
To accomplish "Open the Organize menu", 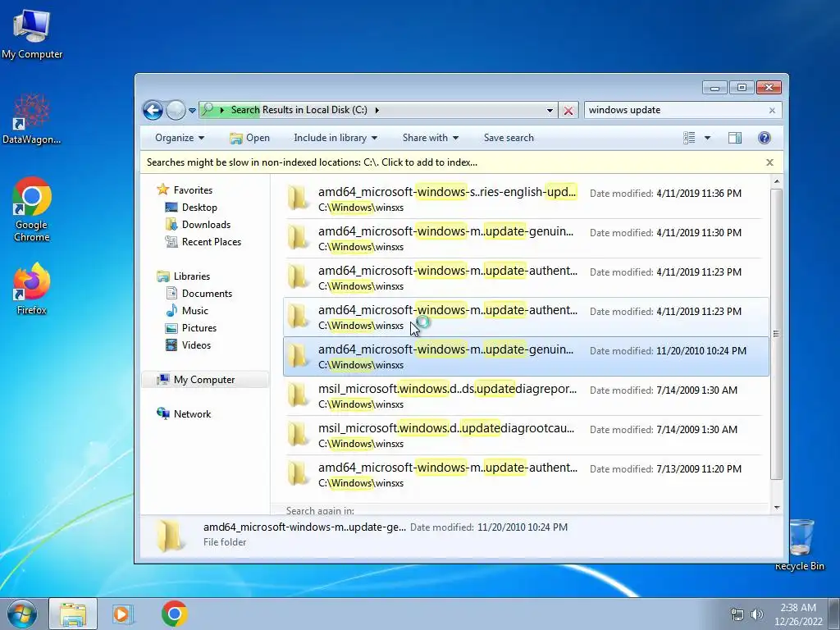I will 180,138.
